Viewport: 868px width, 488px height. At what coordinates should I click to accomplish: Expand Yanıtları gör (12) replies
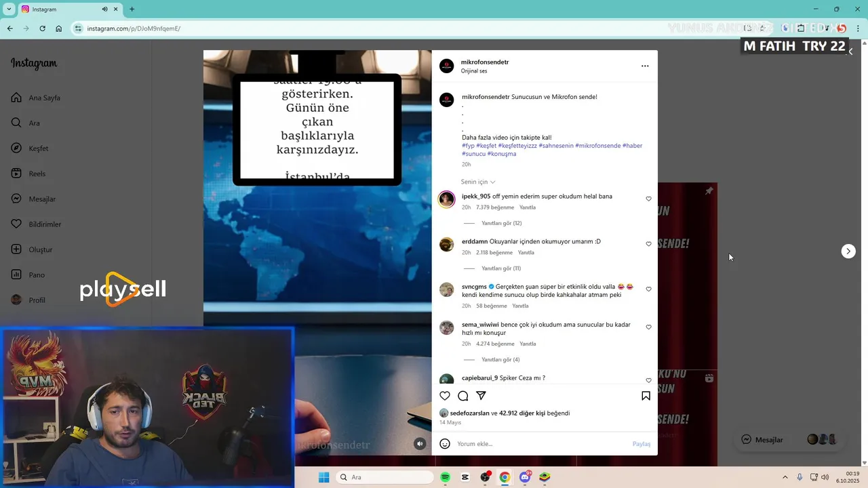501,223
